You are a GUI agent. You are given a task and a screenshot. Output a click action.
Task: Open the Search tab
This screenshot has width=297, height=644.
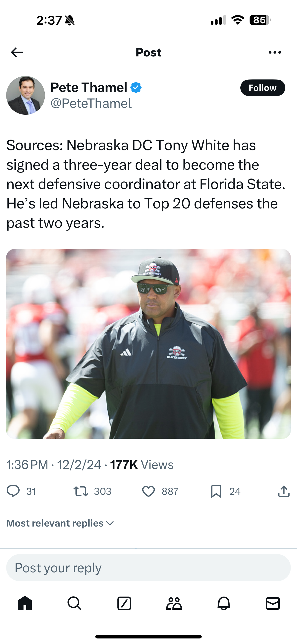(74, 603)
